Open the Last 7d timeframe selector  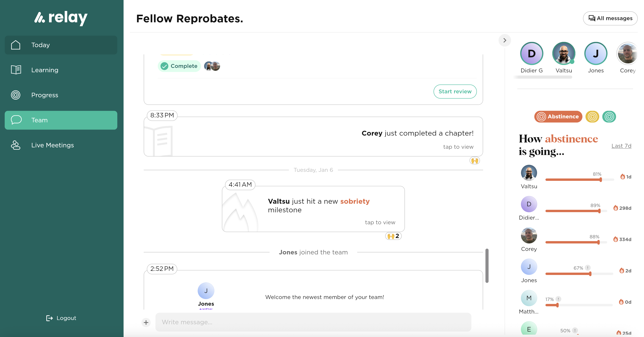[x=621, y=146]
